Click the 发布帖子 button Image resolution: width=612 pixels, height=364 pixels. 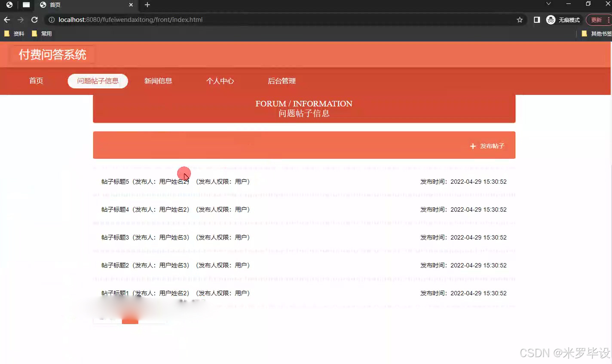(487, 146)
